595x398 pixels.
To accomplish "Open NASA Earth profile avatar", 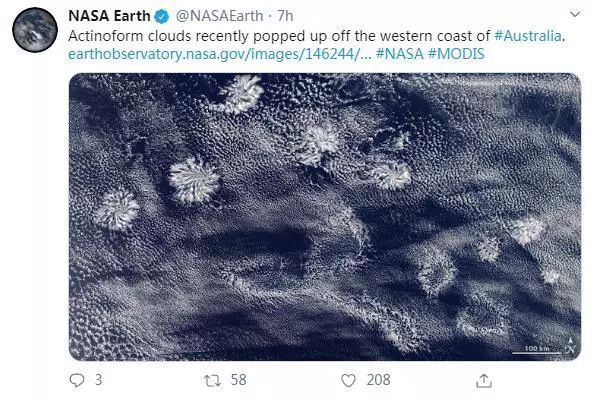I will point(35,30).
